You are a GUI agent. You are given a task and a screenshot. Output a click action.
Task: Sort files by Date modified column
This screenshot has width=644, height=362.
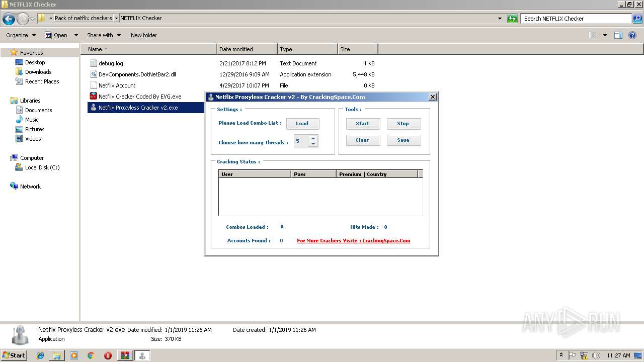coord(247,49)
